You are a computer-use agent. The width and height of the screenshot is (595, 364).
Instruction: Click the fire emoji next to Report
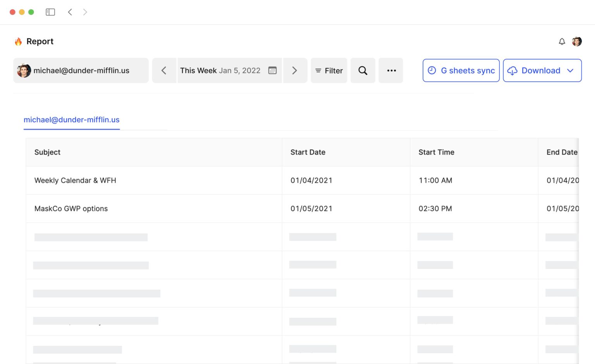click(18, 41)
